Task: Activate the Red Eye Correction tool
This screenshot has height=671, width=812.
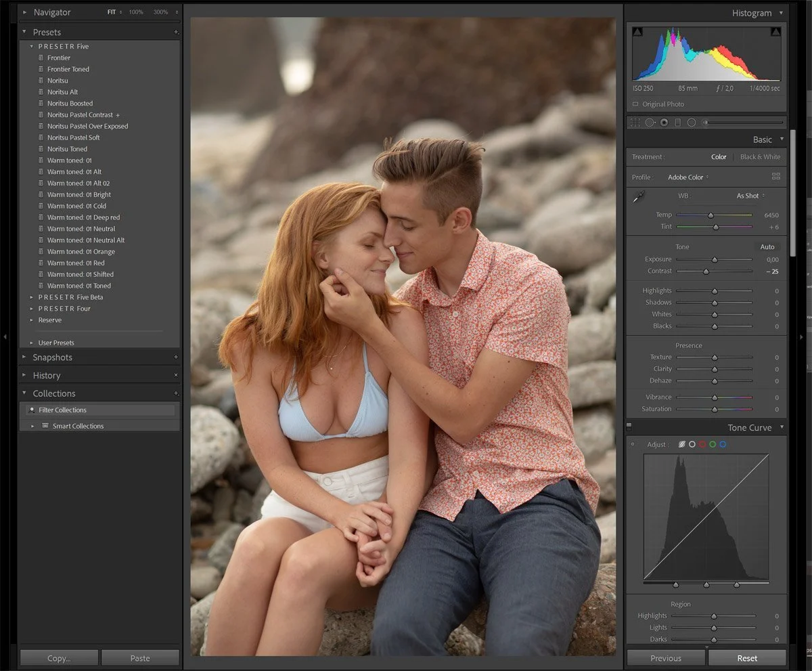Action: [x=664, y=123]
